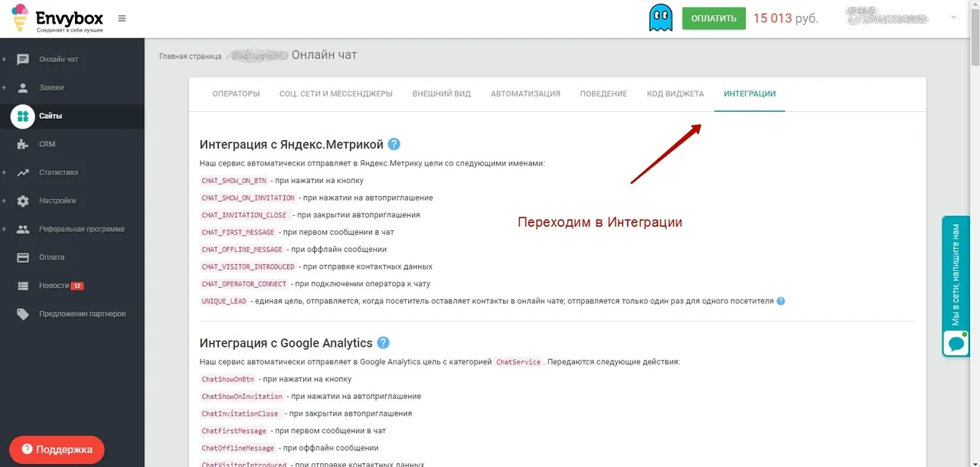980x467 pixels.
Task: Click the ChatInvitationClose code label
Action: pos(240,413)
